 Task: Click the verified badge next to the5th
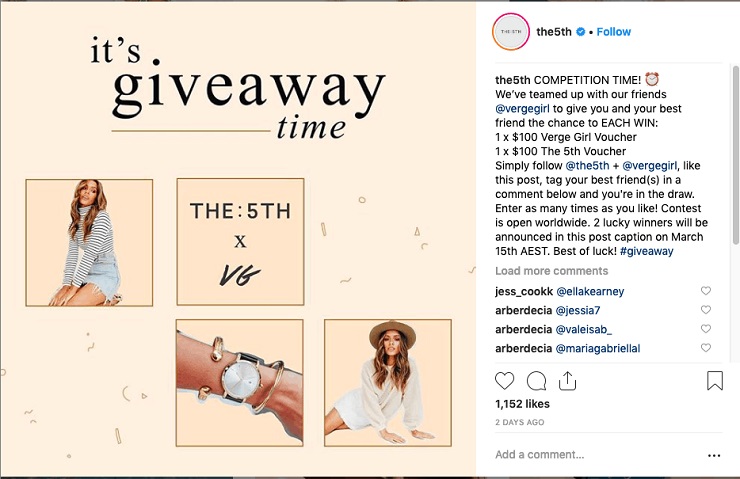[x=581, y=32]
